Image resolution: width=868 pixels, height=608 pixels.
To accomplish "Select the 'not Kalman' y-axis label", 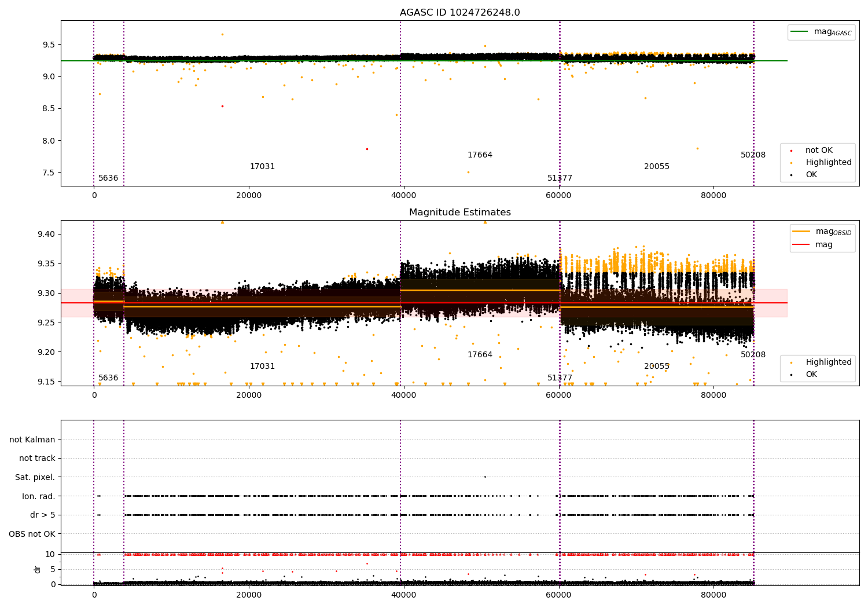I will click(32, 439).
